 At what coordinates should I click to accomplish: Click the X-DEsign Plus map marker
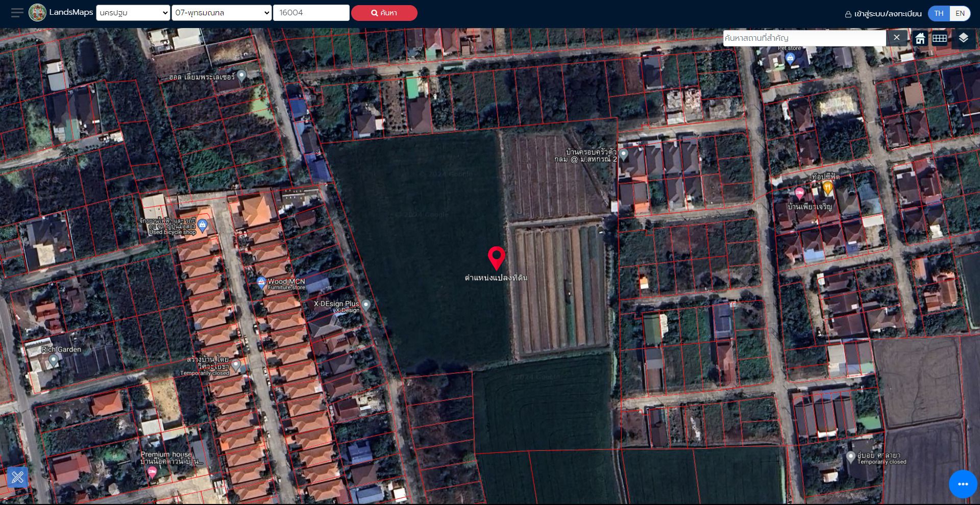click(x=365, y=306)
